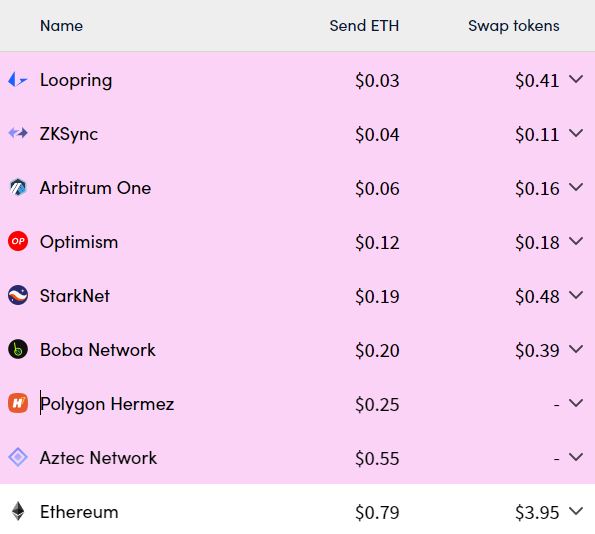Click the Arbitrum One logo icon
Screen dimensions: 595x534
pos(18,187)
